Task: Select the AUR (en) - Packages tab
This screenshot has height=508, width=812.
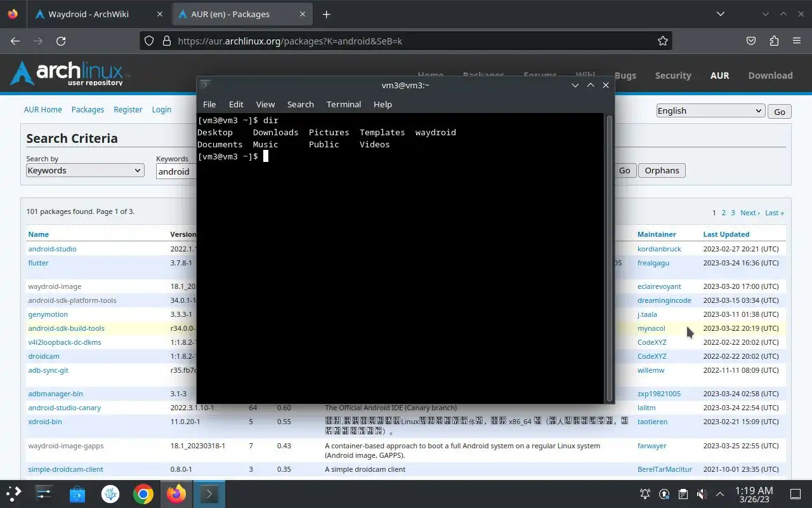Action: [242, 14]
